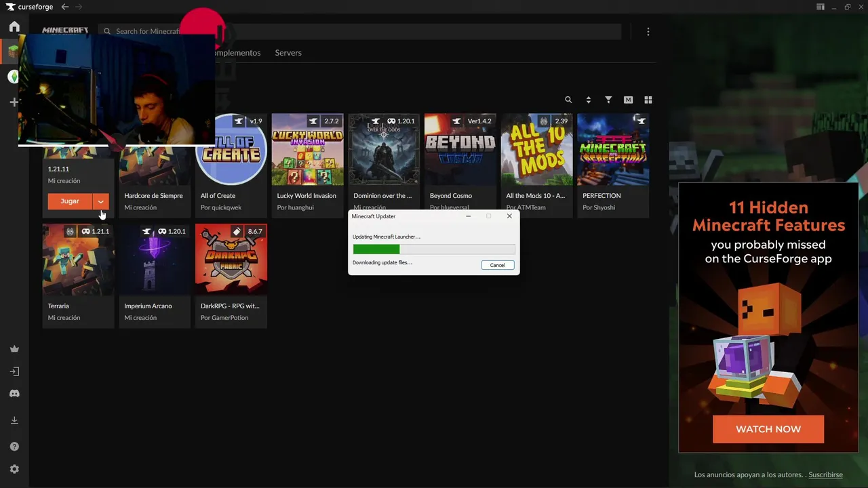Open the All of Create modpack thumbnail
The image size is (868, 488).
231,150
